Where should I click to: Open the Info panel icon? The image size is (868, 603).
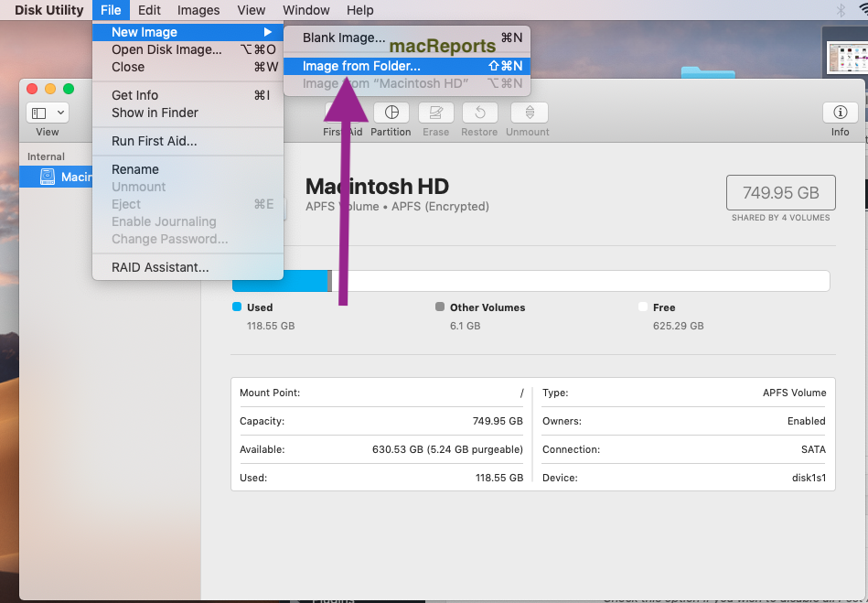click(x=840, y=113)
